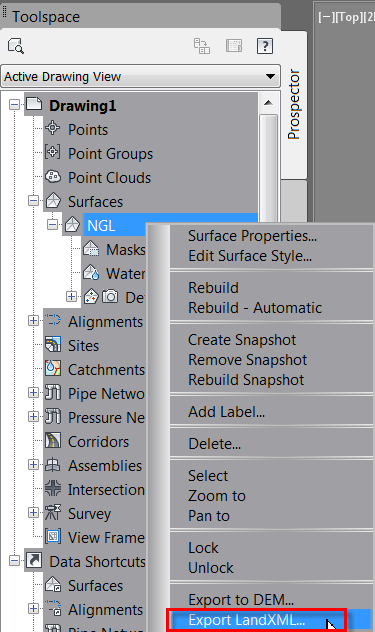Choose Zoom to menu entry
The width and height of the screenshot is (375, 632).
(217, 496)
